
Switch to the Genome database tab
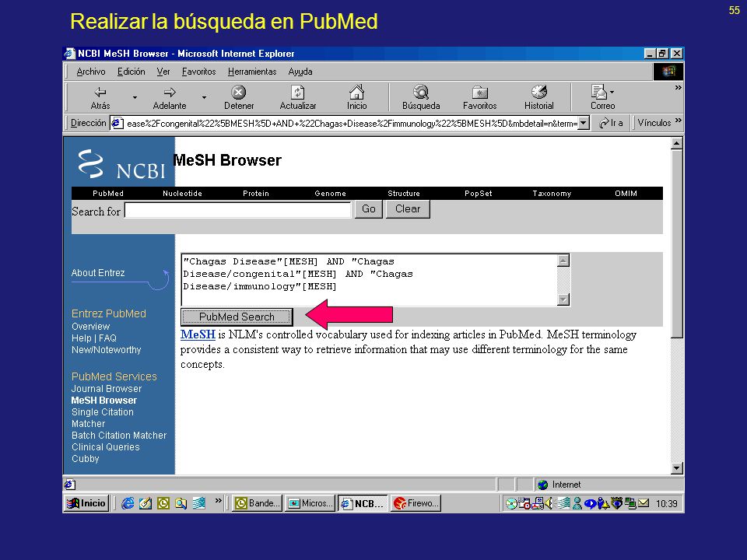click(330, 194)
